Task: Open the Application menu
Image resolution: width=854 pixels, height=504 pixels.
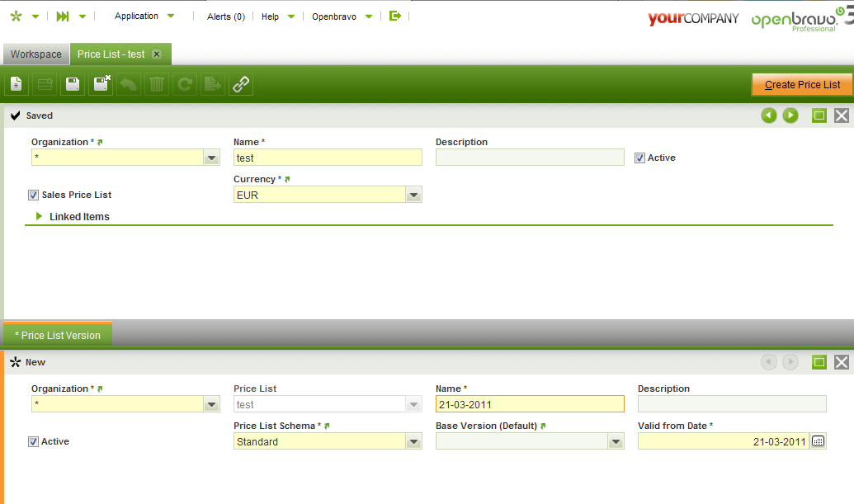Action: point(144,16)
